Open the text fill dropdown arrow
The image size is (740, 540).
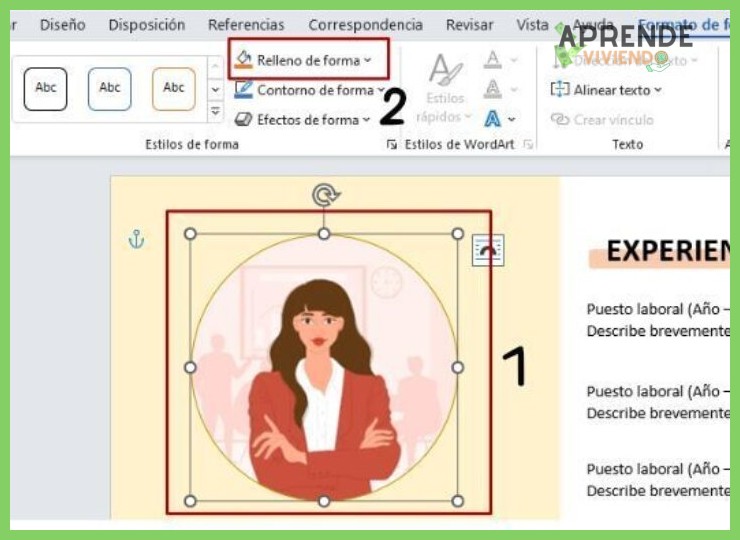point(513,60)
